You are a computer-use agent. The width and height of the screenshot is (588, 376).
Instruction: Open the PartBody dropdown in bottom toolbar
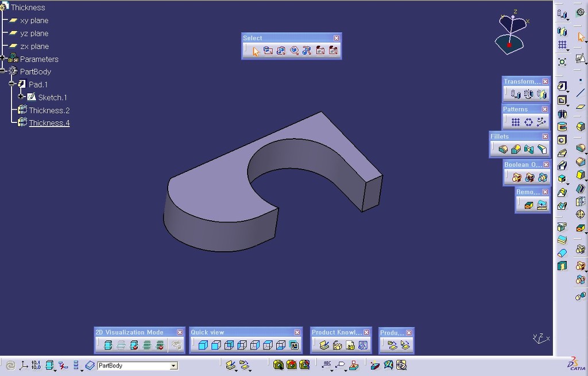click(x=173, y=366)
